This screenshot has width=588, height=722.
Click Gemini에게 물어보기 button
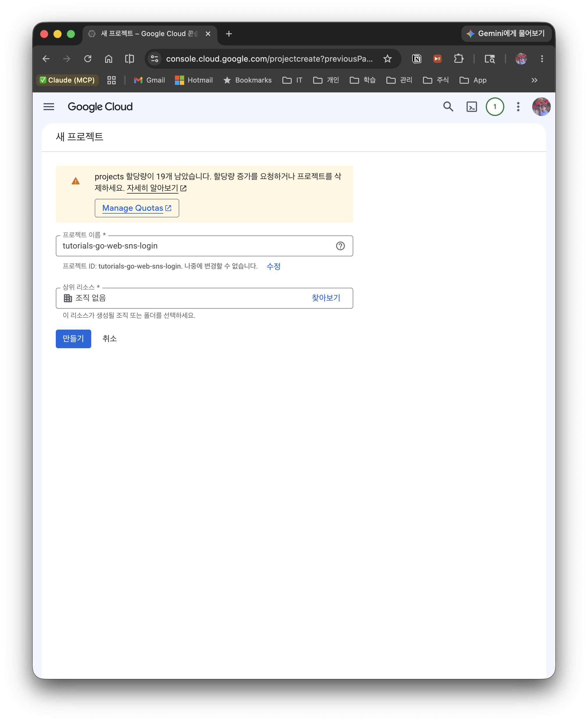[506, 33]
